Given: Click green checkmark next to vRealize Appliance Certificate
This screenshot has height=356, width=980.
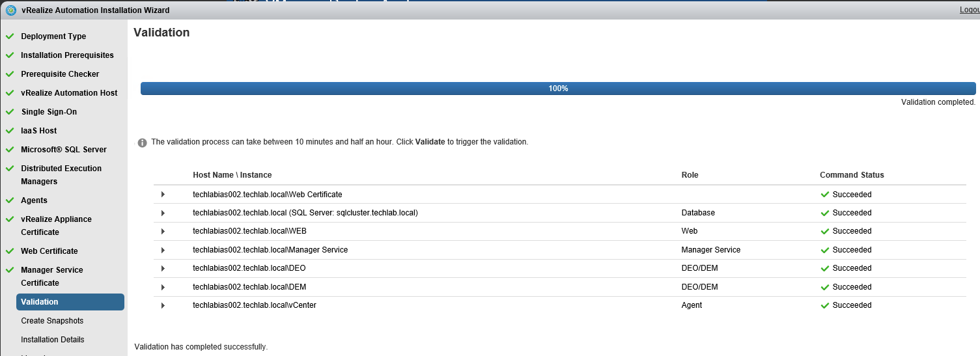Looking at the screenshot, I should pos(10,219).
